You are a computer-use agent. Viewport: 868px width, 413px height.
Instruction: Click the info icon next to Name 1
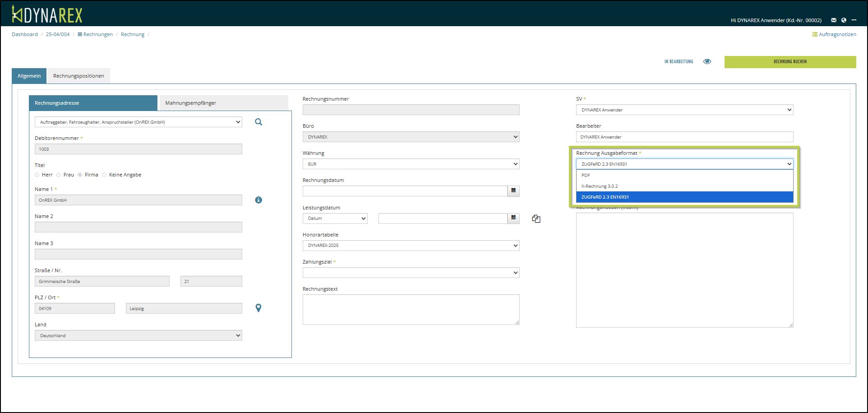coord(259,200)
